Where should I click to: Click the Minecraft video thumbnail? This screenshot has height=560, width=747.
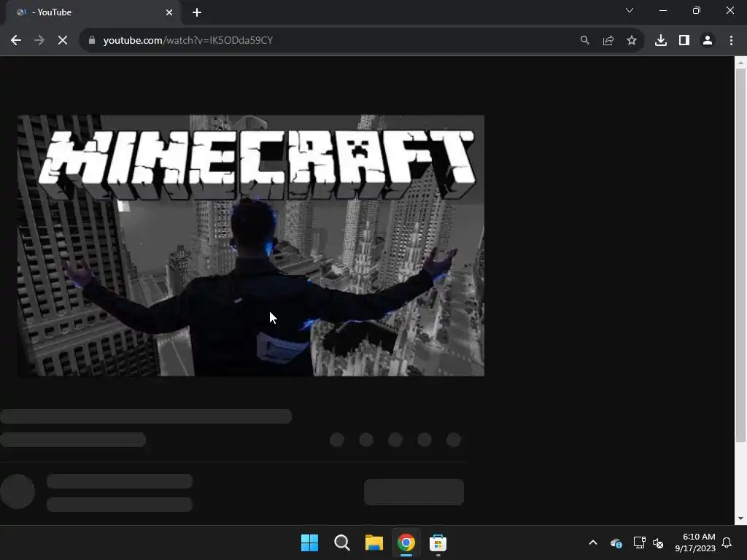click(x=251, y=245)
